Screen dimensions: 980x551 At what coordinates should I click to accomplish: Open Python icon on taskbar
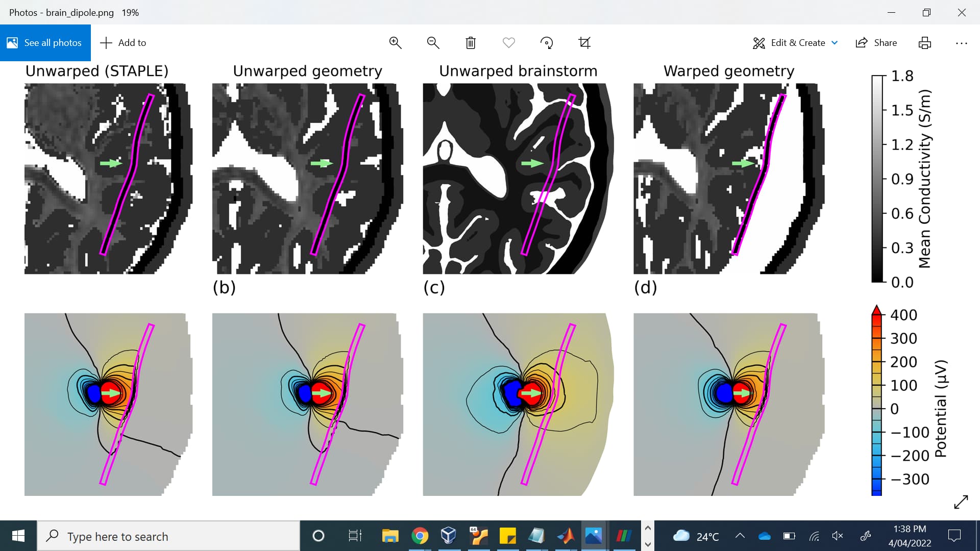478,536
